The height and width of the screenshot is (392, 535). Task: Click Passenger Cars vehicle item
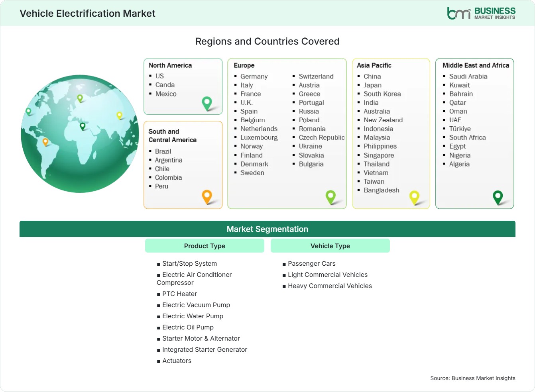[x=312, y=264]
